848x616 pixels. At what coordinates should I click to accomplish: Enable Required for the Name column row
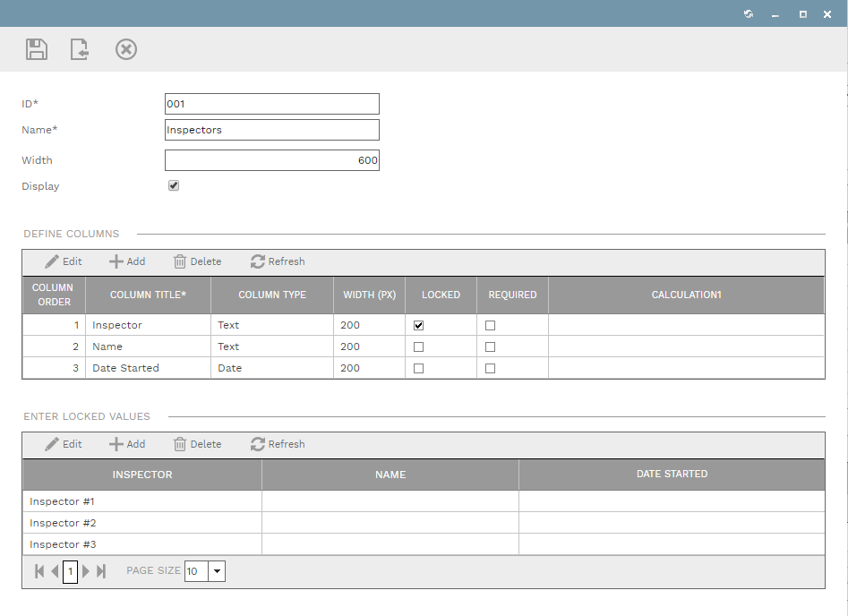(490, 346)
